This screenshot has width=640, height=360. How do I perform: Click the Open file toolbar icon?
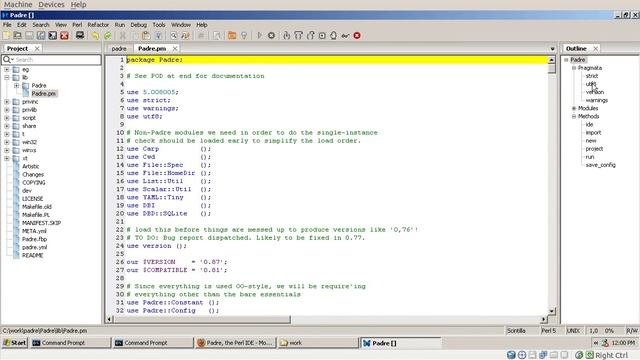(18, 36)
